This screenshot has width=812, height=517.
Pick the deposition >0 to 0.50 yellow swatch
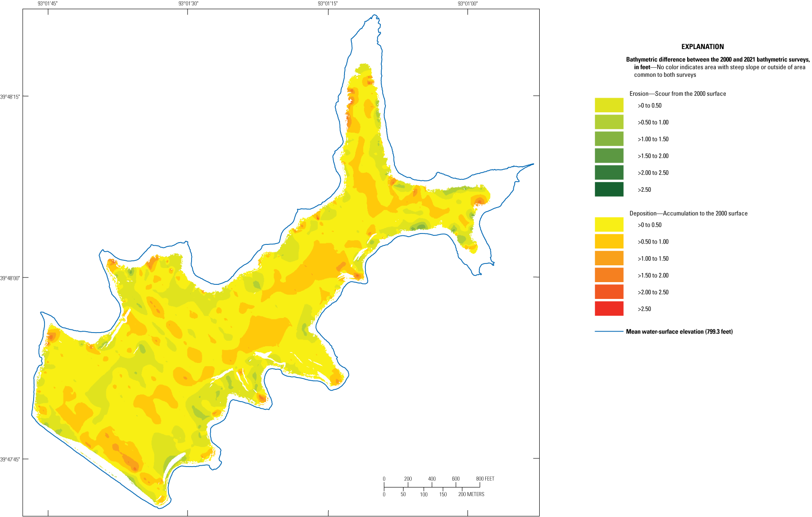coord(609,225)
